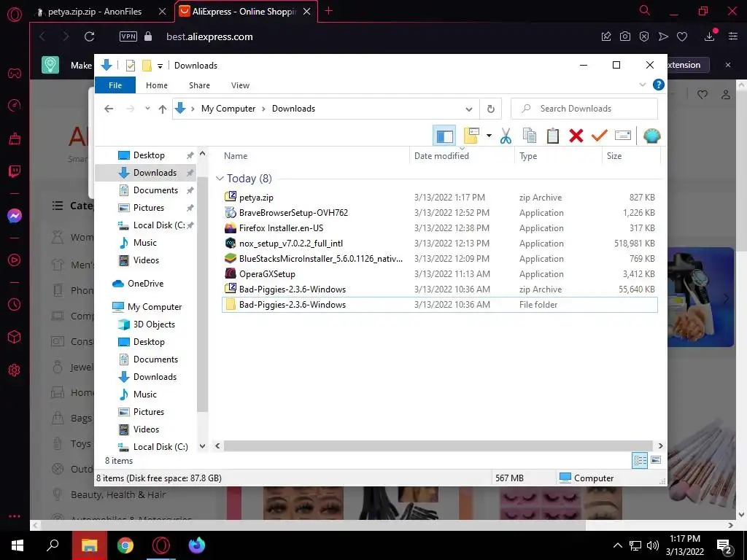
Task: Open Opera downloads icon
Action: tap(709, 36)
